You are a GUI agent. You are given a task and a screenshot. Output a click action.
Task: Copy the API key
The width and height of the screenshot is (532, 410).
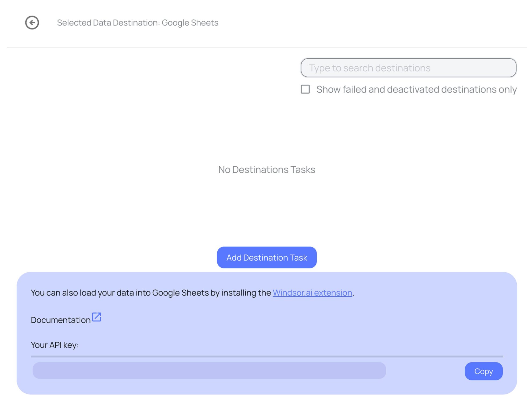coord(484,371)
